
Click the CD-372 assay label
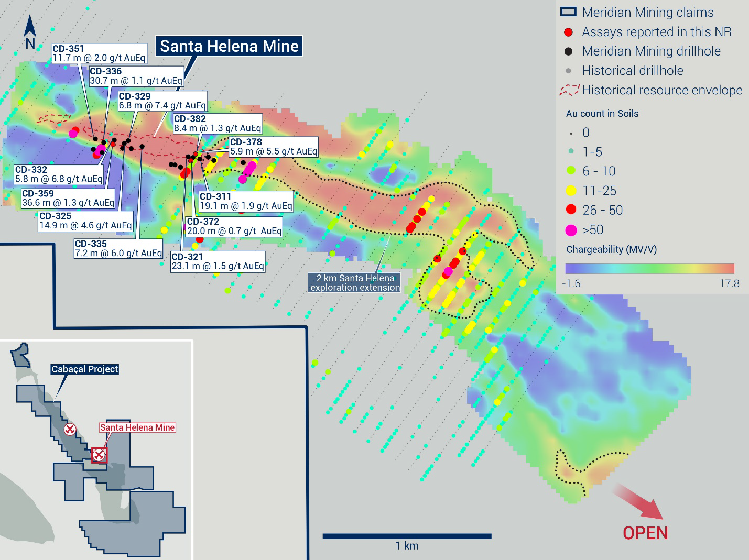click(234, 226)
